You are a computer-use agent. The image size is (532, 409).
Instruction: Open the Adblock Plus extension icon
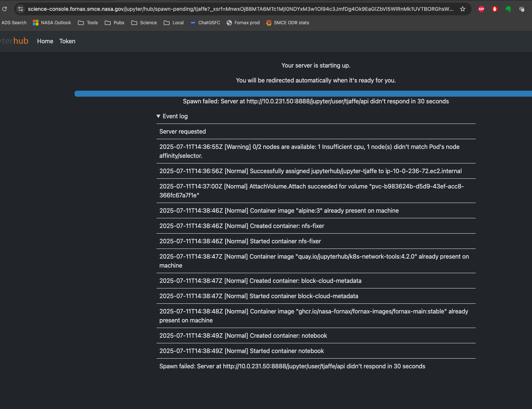point(481,9)
